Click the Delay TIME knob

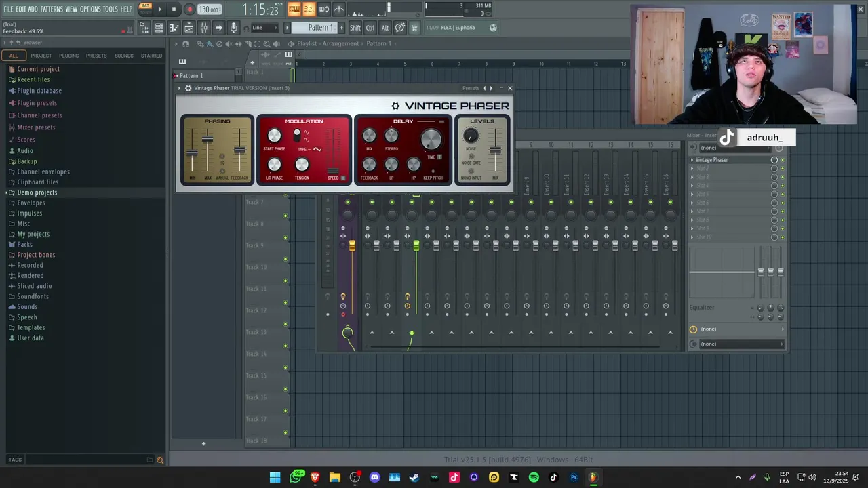(431, 140)
